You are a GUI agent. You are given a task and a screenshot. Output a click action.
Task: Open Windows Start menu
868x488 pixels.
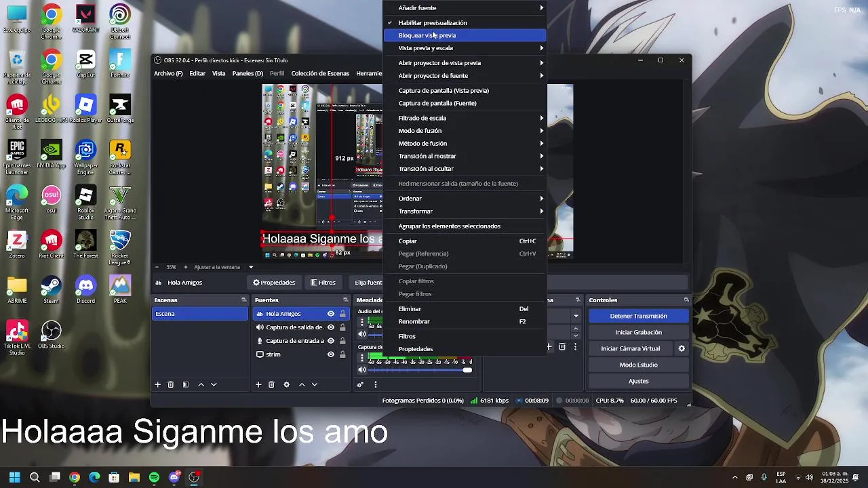pos(15,477)
